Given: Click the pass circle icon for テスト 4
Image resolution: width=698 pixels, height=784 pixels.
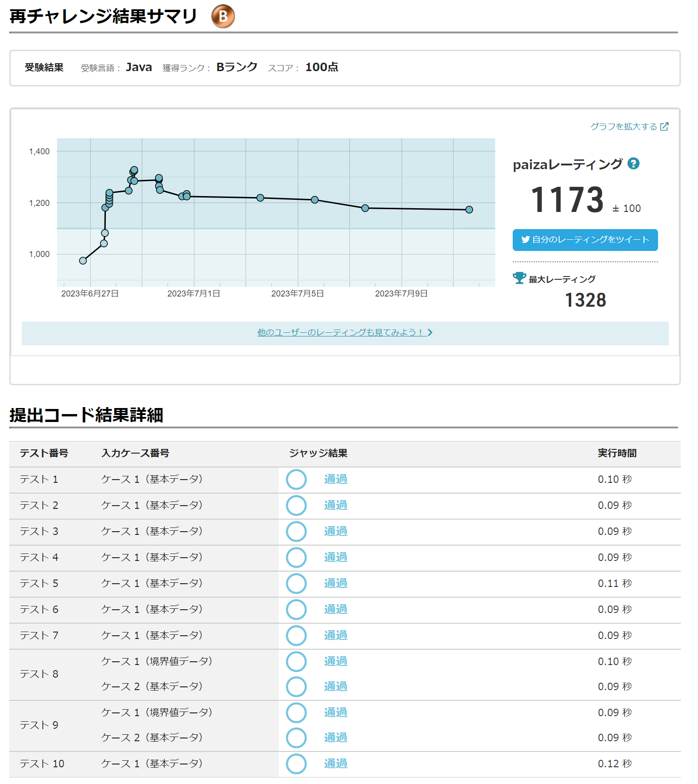Looking at the screenshot, I should click(x=296, y=558).
